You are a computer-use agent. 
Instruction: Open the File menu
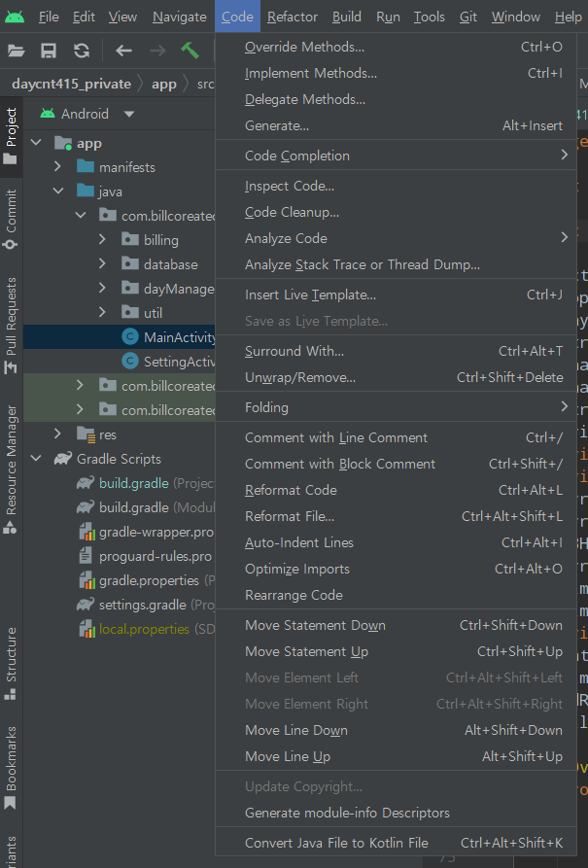[49, 17]
